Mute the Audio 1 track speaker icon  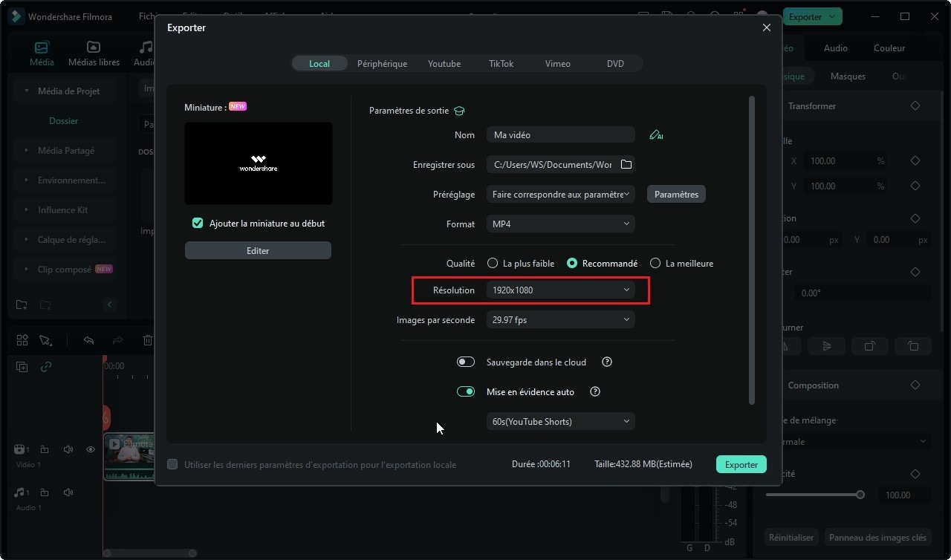(x=68, y=492)
